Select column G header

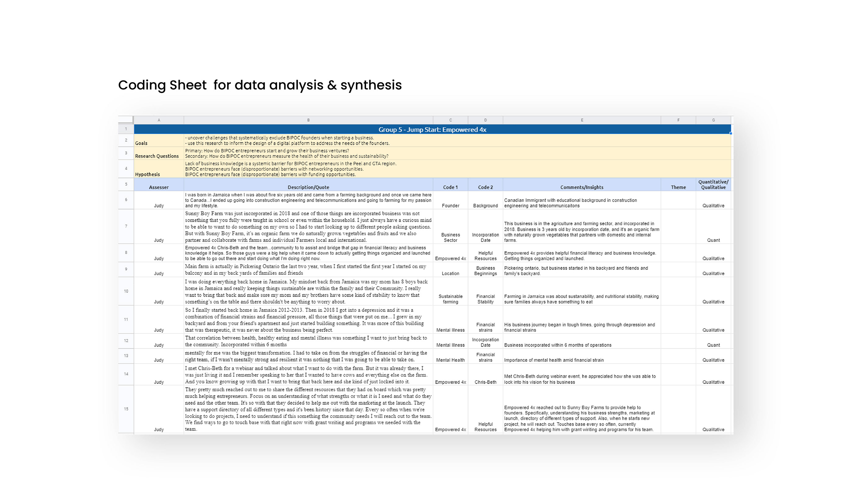click(713, 120)
